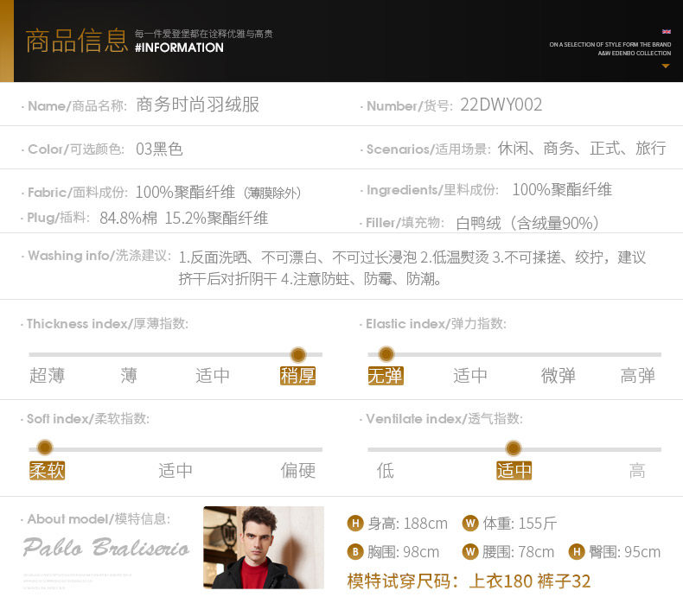Click the waist W icon beside 腰围
683x616 pixels.
click(470, 552)
